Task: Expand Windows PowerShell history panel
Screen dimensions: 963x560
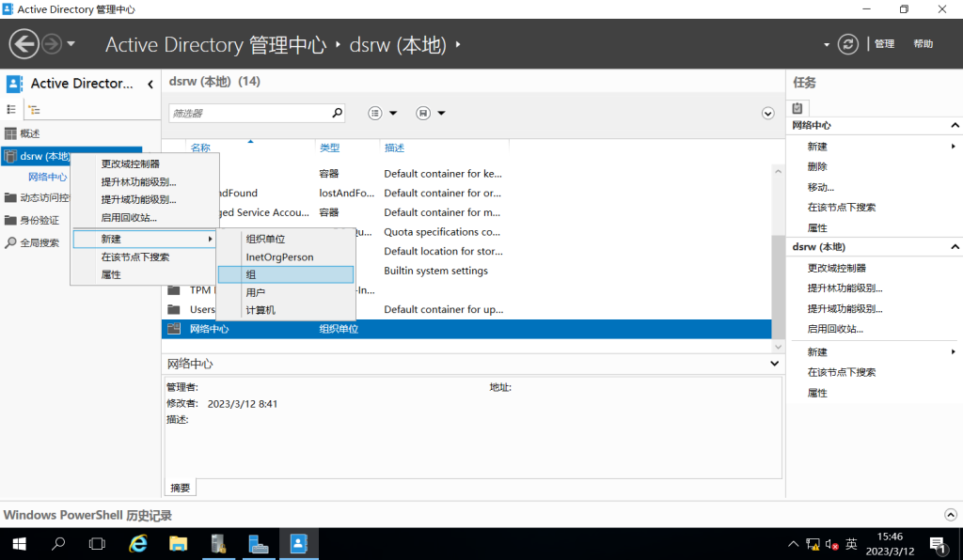Action: [x=950, y=515]
